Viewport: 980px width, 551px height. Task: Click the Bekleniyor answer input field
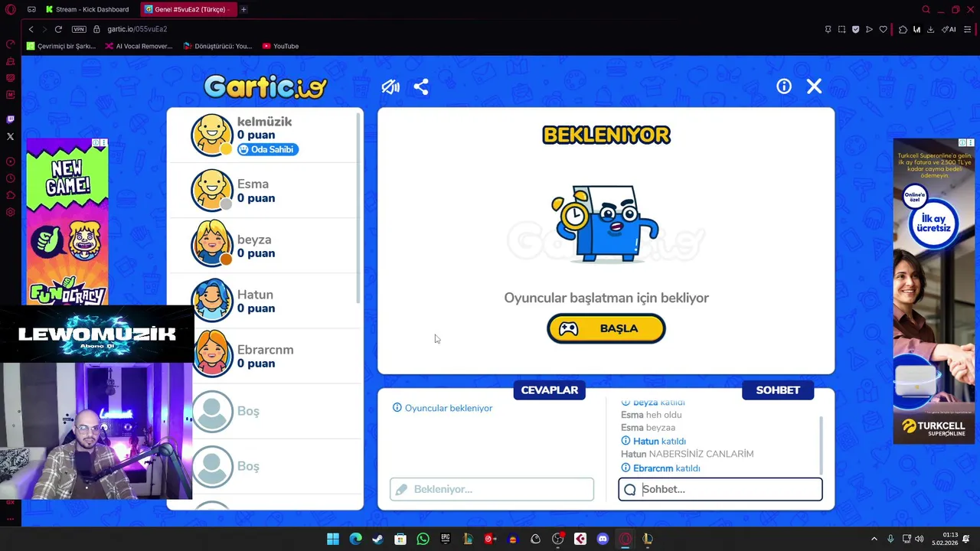click(492, 489)
